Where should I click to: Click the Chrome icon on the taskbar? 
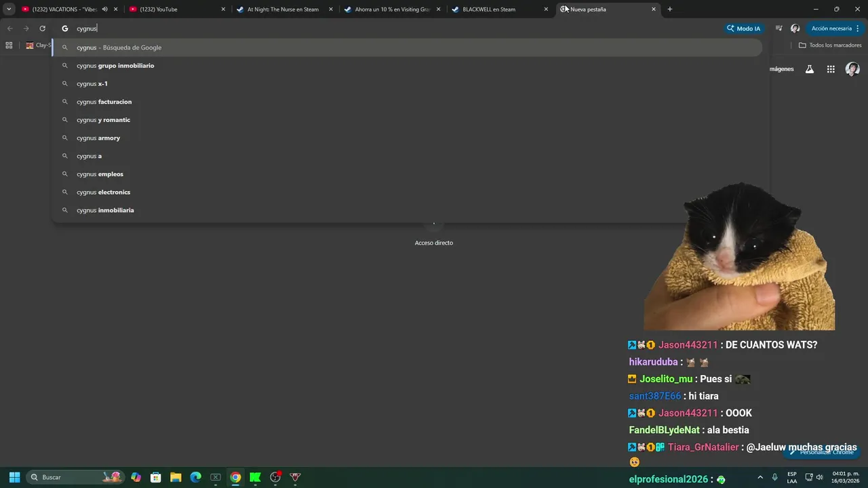point(235,477)
